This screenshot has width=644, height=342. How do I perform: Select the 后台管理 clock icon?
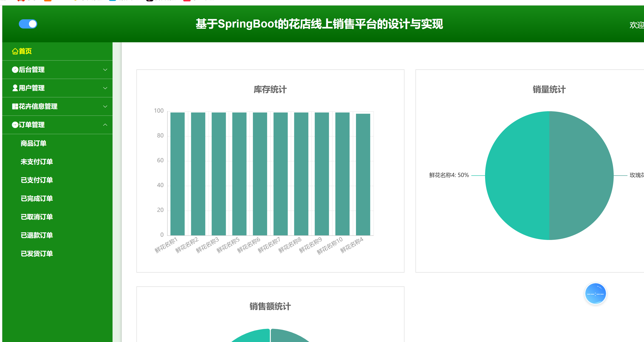(15, 70)
